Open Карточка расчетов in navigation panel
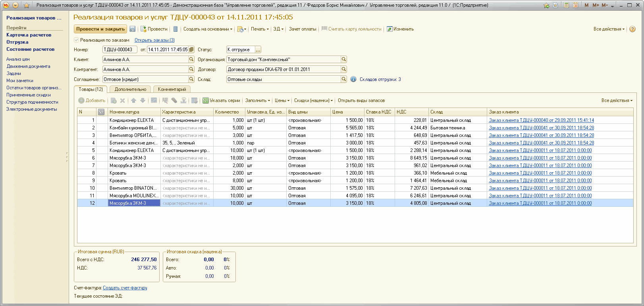Image resolution: width=644 pixels, height=306 pixels. coord(29,35)
